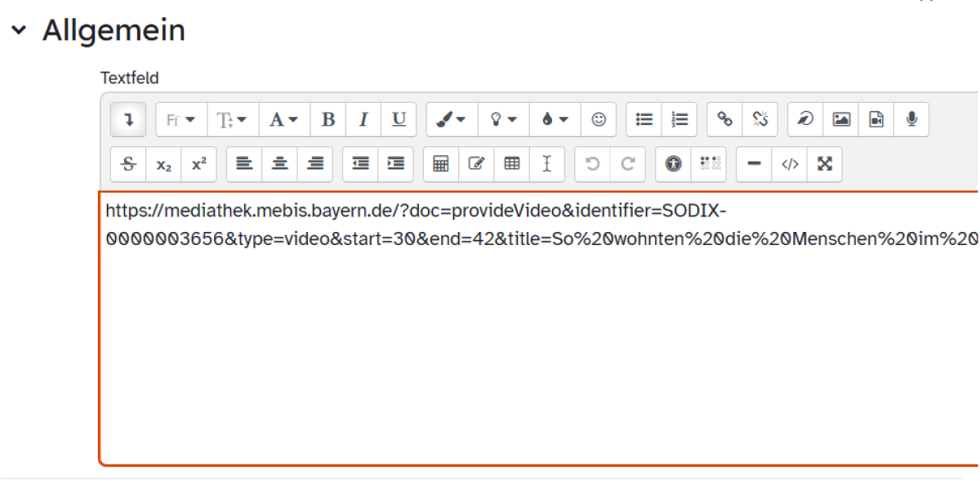Toggle italic formatting
Viewport: 980px width, 481px height.
click(363, 119)
